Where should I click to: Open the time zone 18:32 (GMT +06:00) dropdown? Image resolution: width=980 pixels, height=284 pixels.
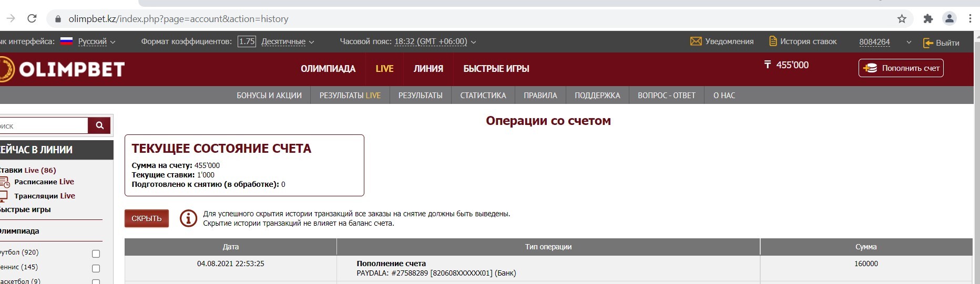(435, 41)
